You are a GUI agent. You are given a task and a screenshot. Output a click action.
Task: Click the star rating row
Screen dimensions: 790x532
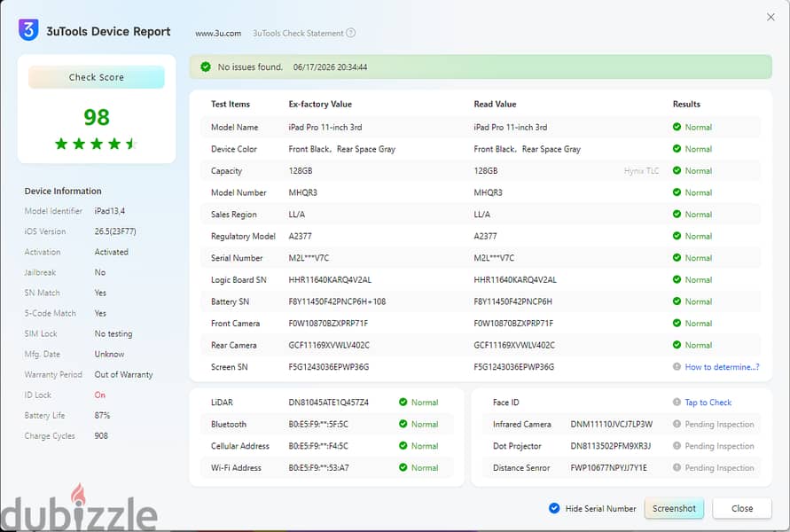97,144
